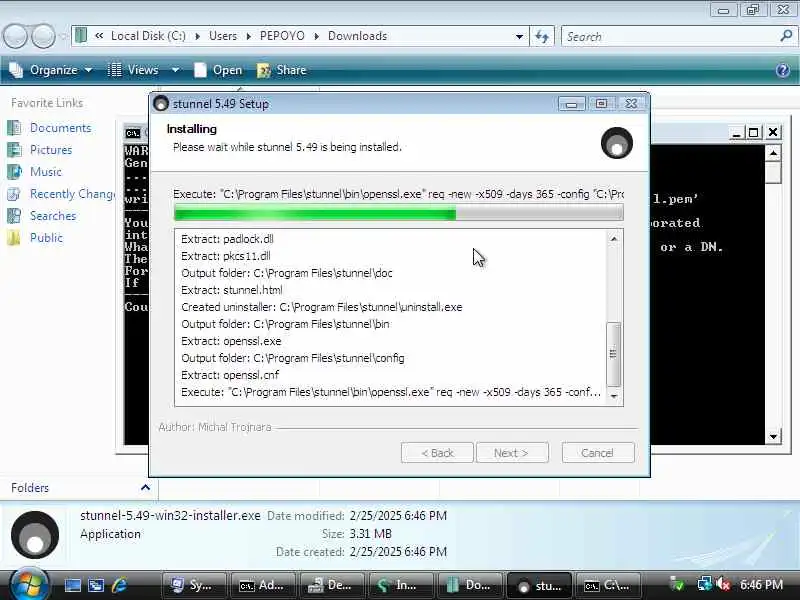Click Switch Between Windows quick launch icon

coord(96,585)
